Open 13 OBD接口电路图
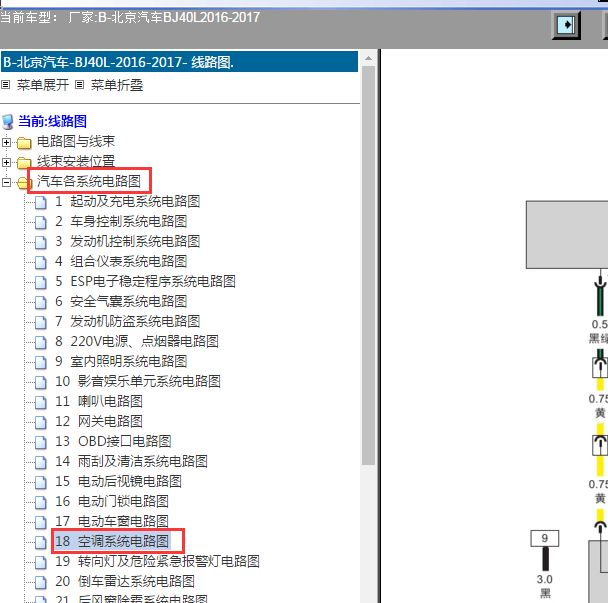This screenshot has height=603, width=608. [113, 441]
